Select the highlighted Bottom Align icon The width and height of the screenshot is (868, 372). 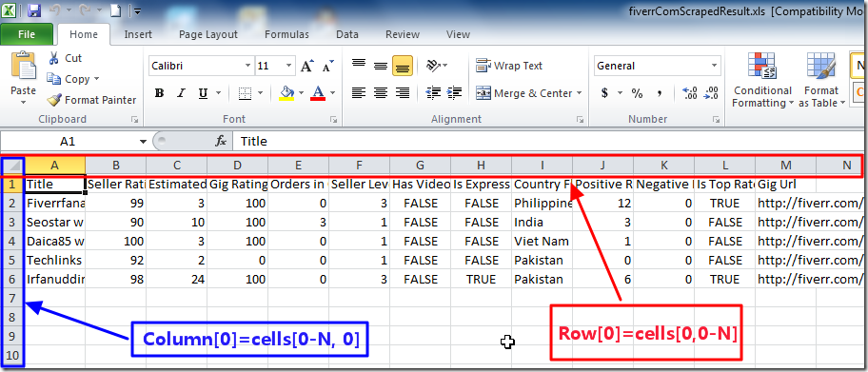coord(403,66)
